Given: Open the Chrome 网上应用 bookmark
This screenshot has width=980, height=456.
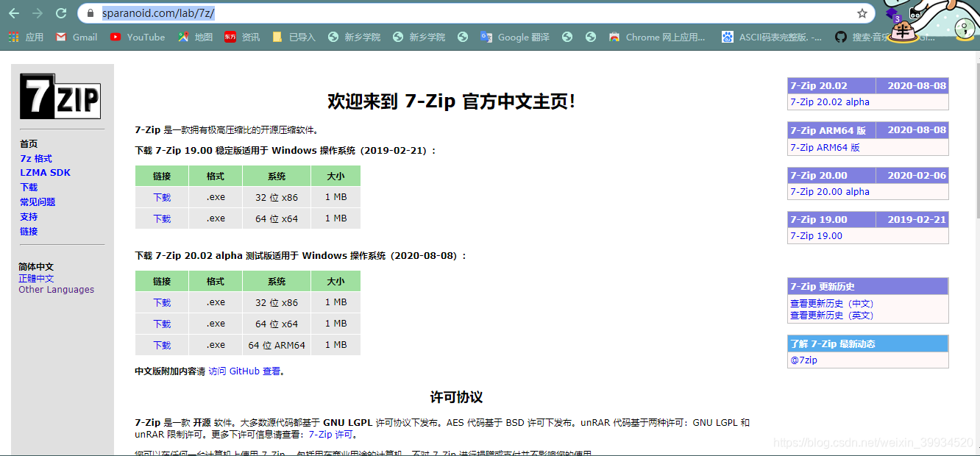Looking at the screenshot, I should click(x=657, y=37).
